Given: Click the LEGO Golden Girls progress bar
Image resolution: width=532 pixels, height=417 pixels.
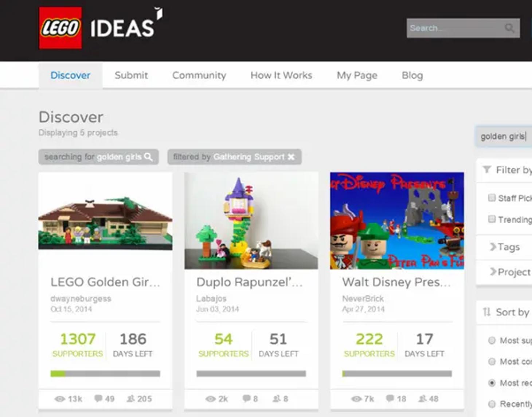Looking at the screenshot, I should click(105, 374).
